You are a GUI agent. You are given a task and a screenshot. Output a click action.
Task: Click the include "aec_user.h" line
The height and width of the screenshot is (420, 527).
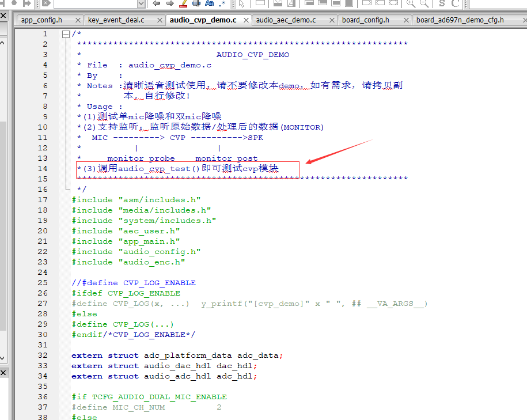(x=126, y=231)
